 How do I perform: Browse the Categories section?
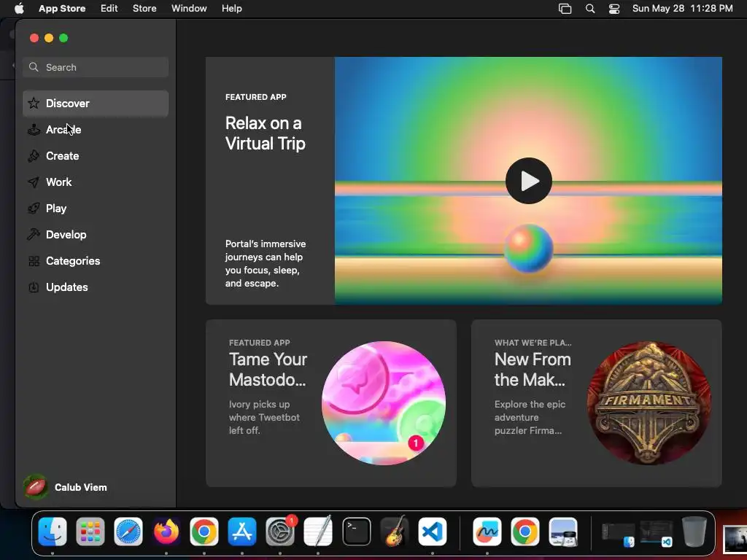(96, 260)
